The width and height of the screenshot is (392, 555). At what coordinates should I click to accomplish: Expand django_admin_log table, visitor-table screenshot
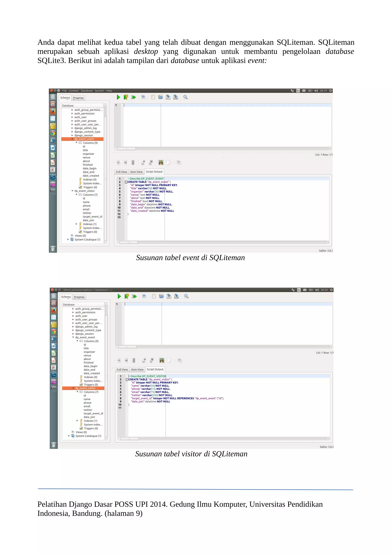pyautogui.click(x=73, y=327)
